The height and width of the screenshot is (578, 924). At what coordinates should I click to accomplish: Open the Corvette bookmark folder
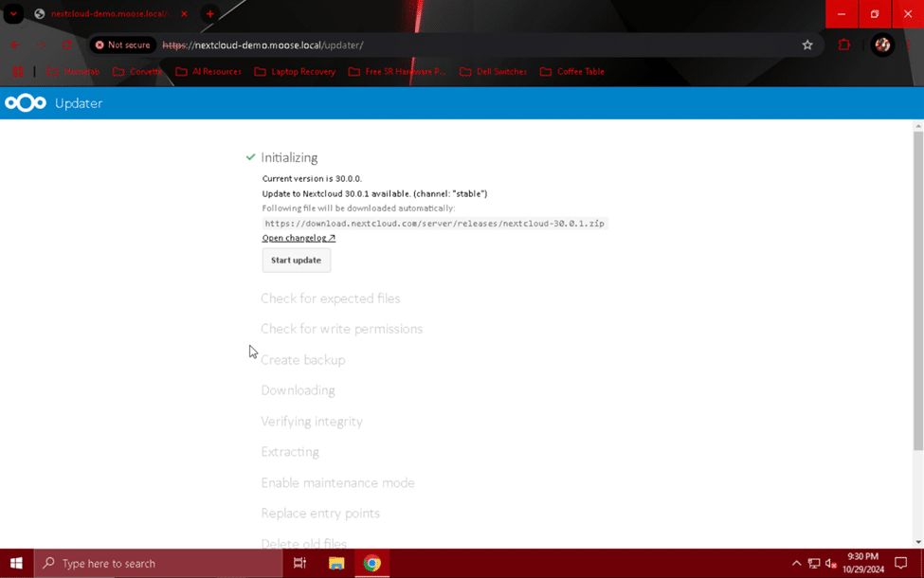coord(138,71)
